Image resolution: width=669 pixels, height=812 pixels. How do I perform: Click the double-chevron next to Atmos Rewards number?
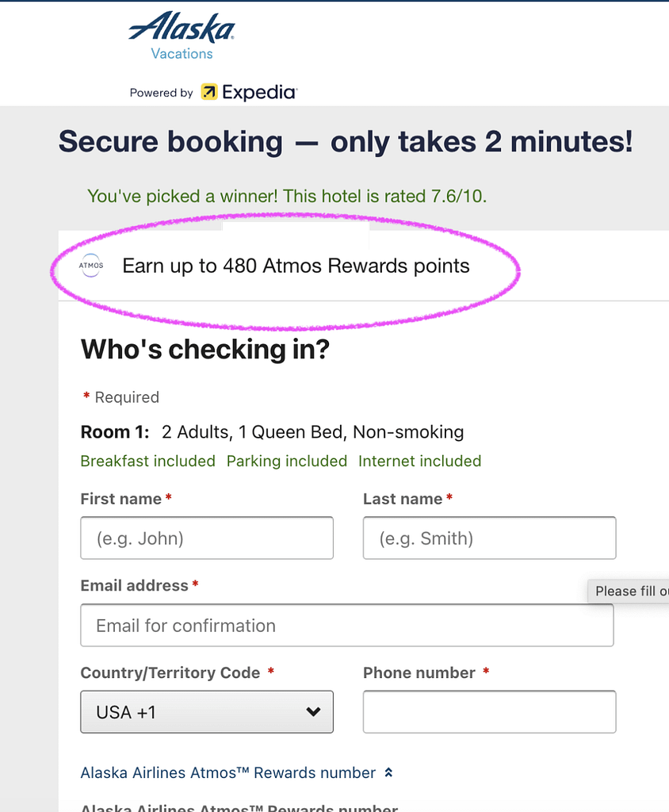[x=388, y=772]
